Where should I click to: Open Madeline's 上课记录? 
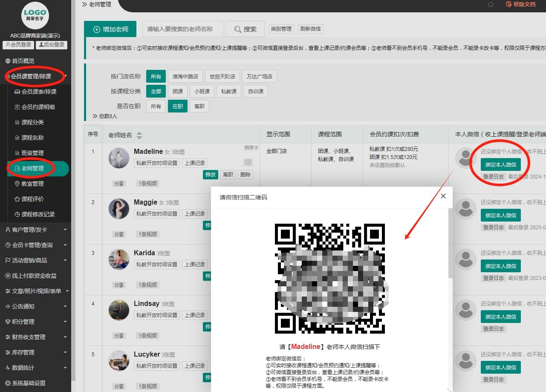click(195, 163)
